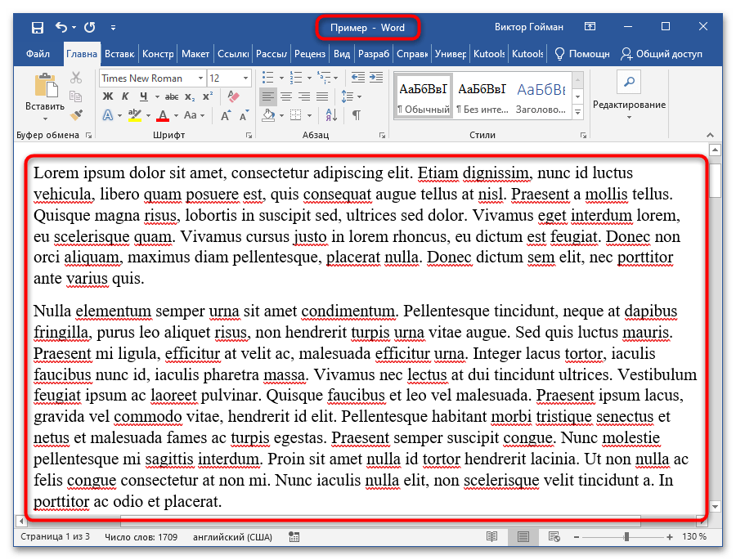Apply the Обычный style
The width and height of the screenshot is (736, 560).
point(424,96)
